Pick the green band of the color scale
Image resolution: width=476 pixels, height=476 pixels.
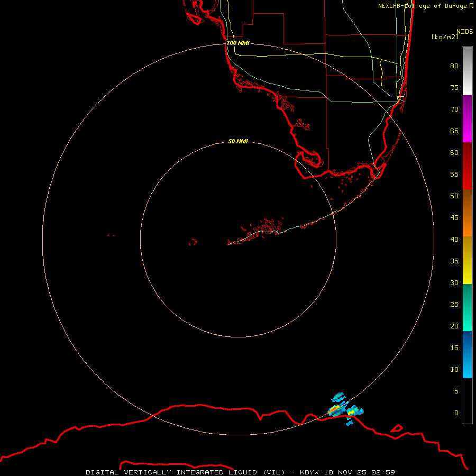pos(467,307)
